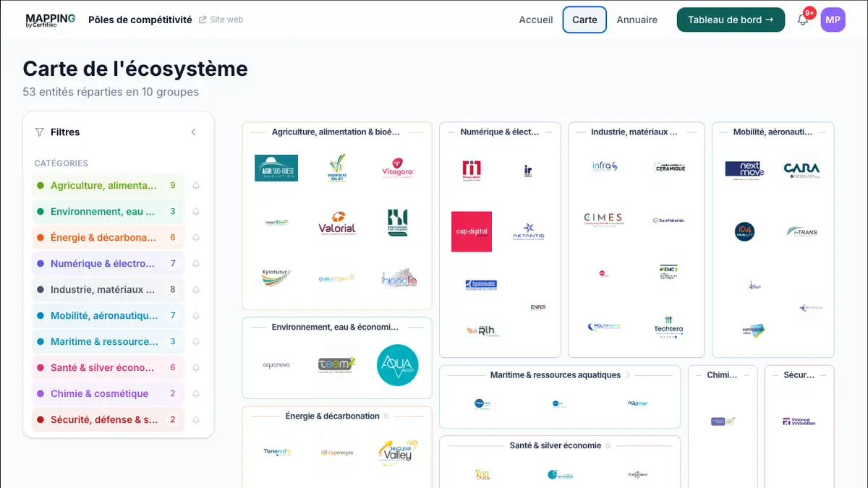Open the Infra logo
The width and height of the screenshot is (868, 488).
[x=605, y=166]
